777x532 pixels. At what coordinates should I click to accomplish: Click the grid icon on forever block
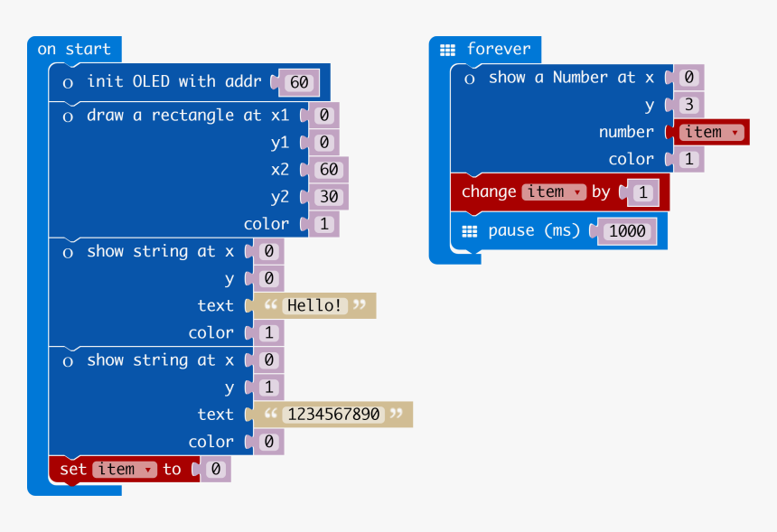(x=447, y=50)
